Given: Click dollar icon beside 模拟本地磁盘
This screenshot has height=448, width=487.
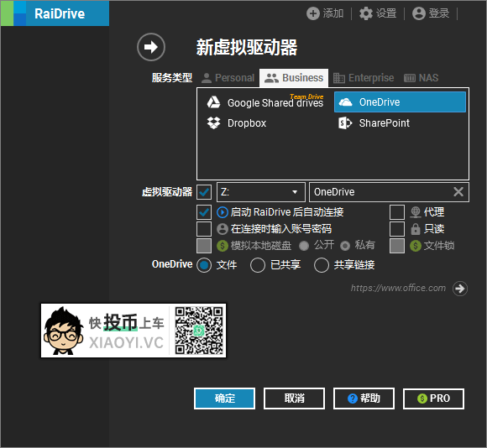Looking at the screenshot, I should 223,246.
